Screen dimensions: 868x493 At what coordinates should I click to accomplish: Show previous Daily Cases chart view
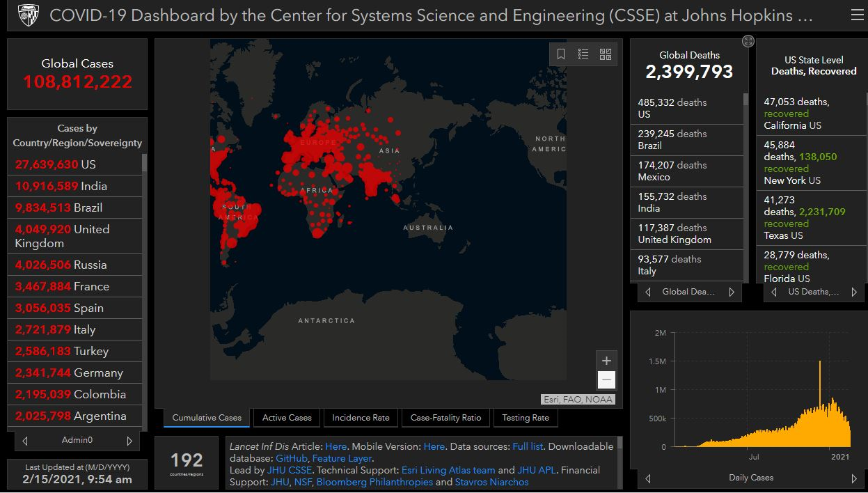point(648,478)
